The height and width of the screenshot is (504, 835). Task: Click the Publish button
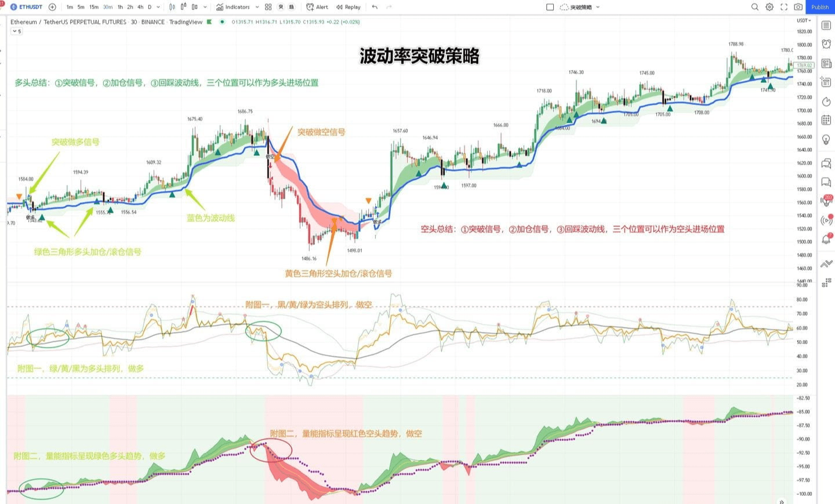tap(820, 7)
